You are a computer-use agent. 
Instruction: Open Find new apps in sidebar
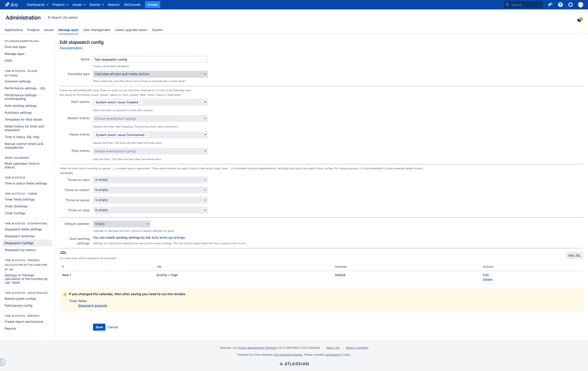click(15, 47)
